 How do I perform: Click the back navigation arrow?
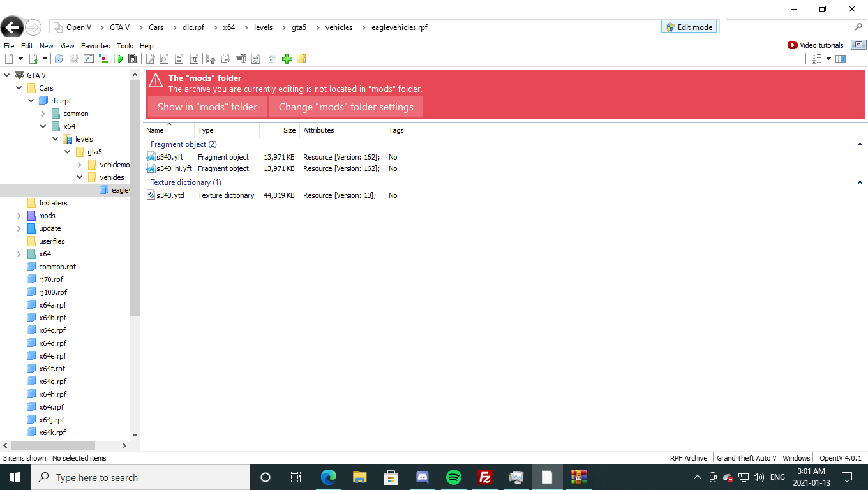[x=12, y=27]
